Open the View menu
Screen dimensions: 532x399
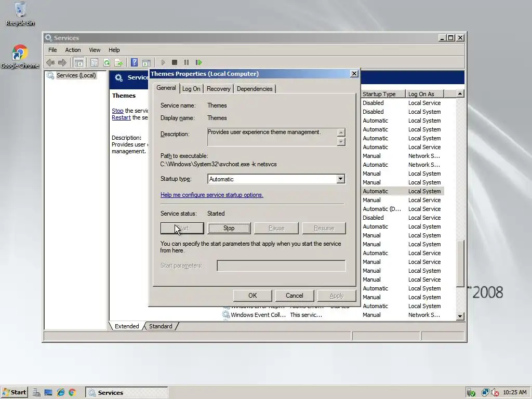pyautogui.click(x=95, y=50)
